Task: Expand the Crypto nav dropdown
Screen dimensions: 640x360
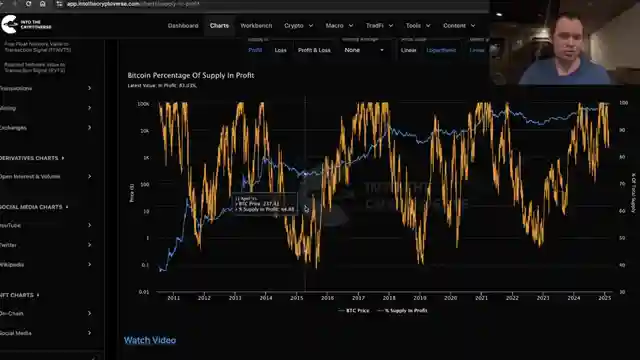Action: (x=298, y=25)
